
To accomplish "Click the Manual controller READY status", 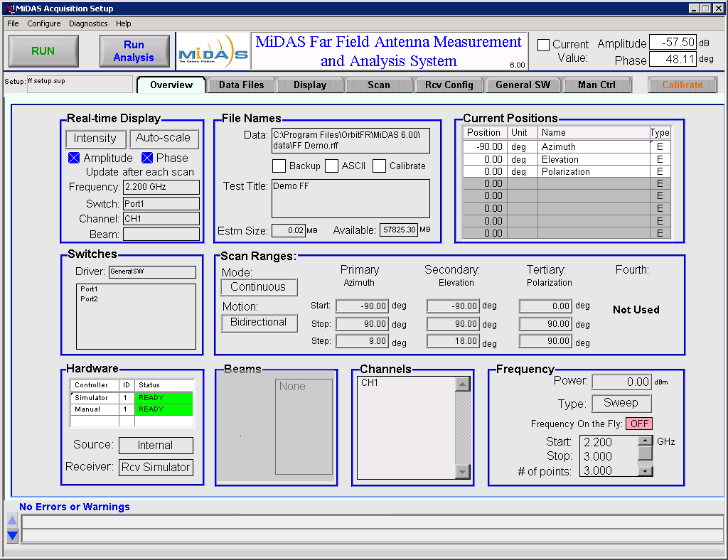I will click(164, 409).
